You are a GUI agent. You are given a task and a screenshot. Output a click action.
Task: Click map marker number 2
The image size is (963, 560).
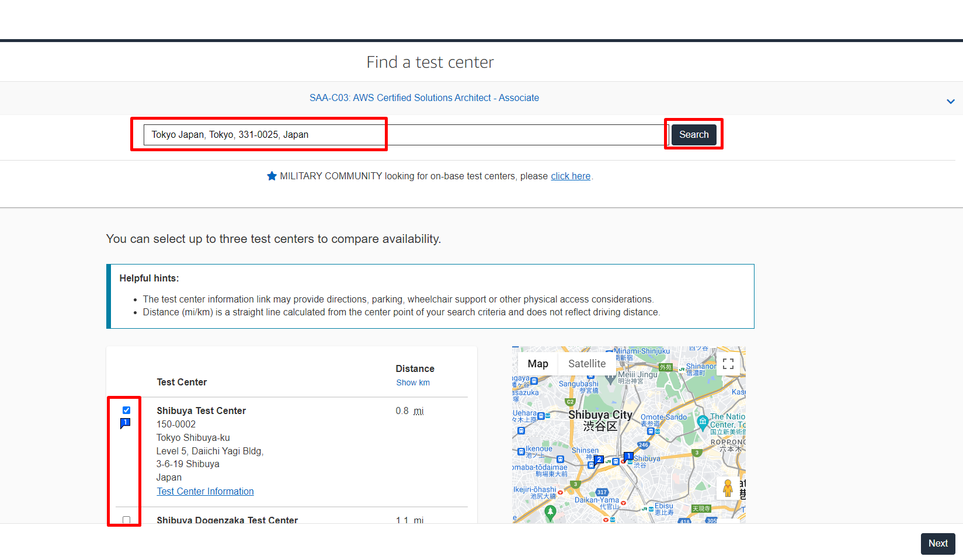pyautogui.click(x=599, y=460)
